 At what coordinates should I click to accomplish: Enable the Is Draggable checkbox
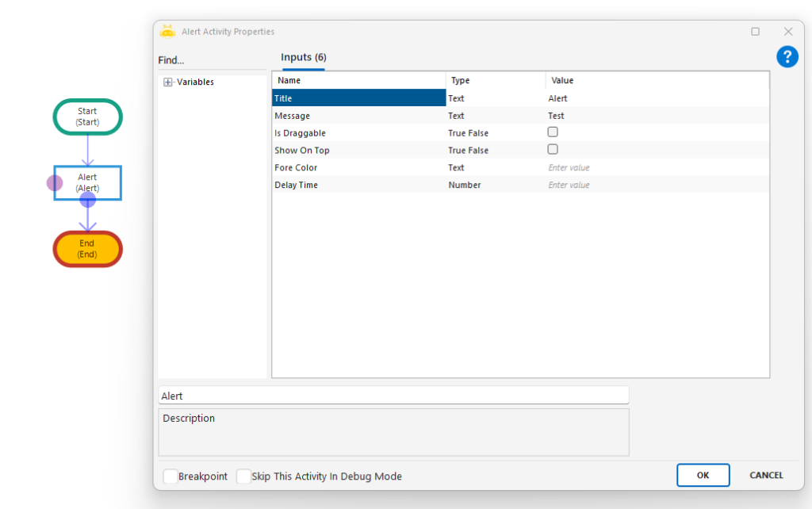[x=553, y=132]
